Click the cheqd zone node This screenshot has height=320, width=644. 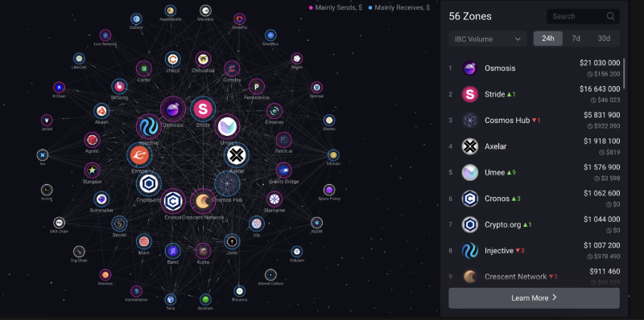pyautogui.click(x=173, y=59)
